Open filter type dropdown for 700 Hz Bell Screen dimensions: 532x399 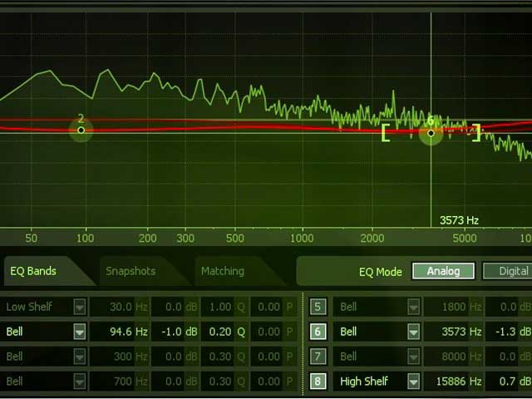click(80, 381)
